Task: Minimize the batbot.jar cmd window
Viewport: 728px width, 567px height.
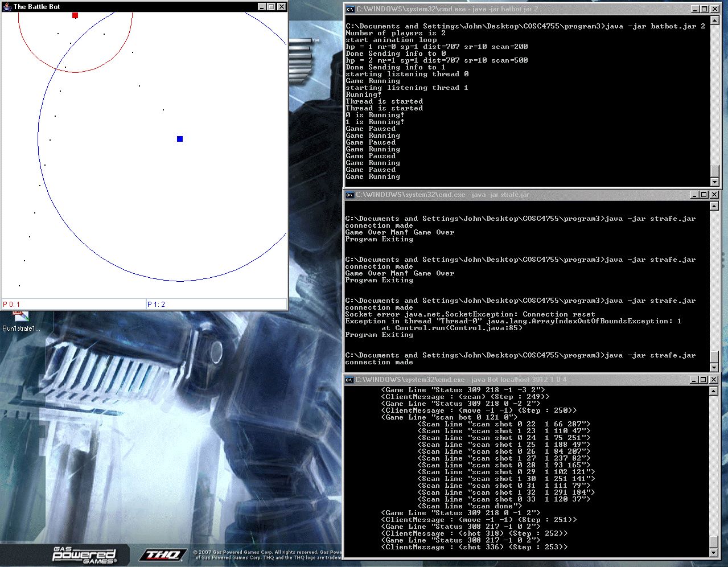Action: pyautogui.click(x=695, y=9)
